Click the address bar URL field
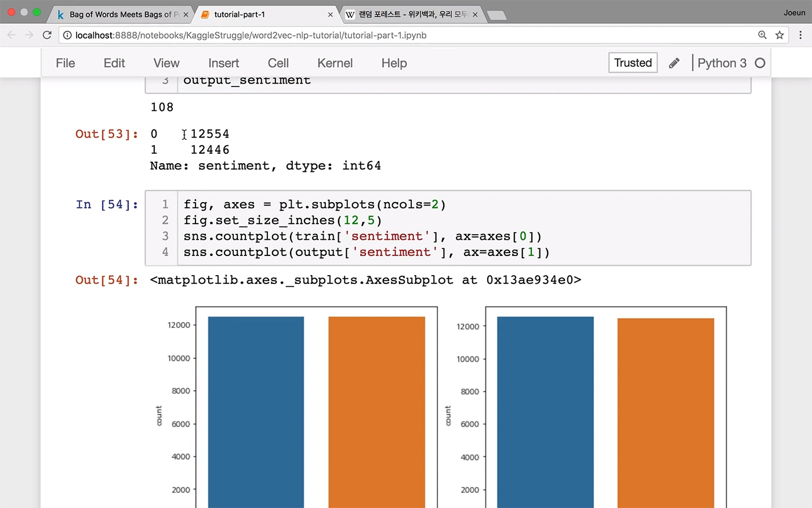The image size is (812, 508). click(406, 35)
